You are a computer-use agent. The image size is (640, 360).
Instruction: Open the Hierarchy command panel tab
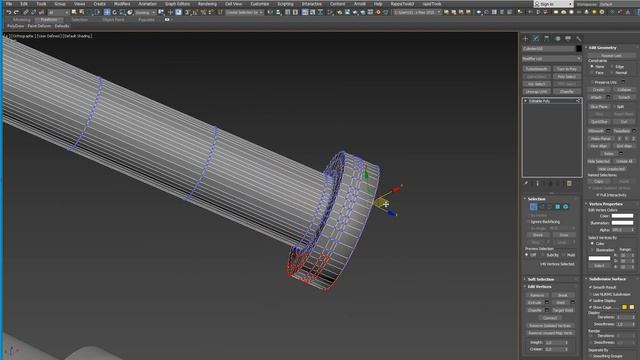[x=547, y=38]
